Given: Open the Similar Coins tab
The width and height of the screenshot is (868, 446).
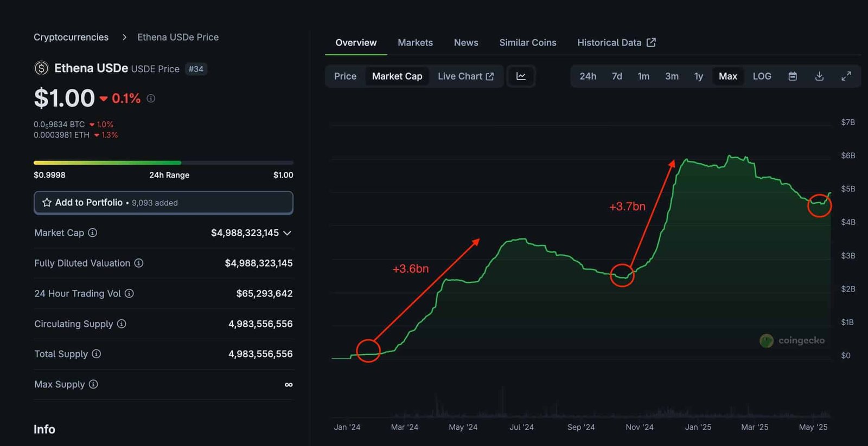Looking at the screenshot, I should tap(528, 43).
